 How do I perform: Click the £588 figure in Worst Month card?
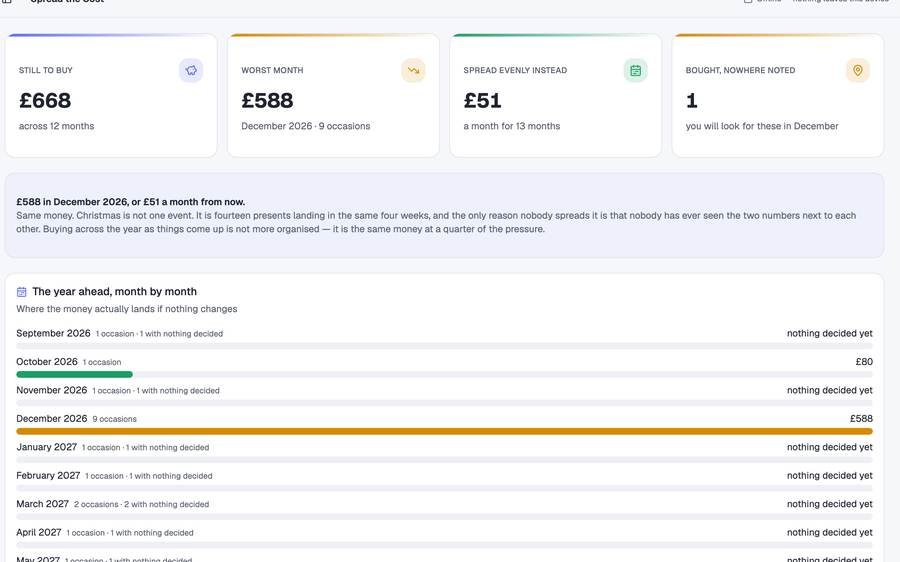pos(267,100)
